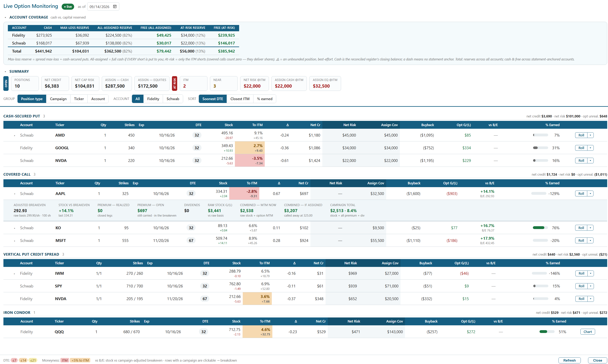Click KO 76% earned progress bar
This screenshot has width=608, height=364.
tap(540, 228)
